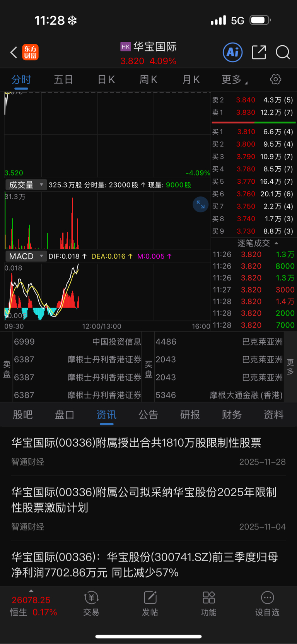Tap the battery status icon
The image size is (297, 644).
(260, 20)
